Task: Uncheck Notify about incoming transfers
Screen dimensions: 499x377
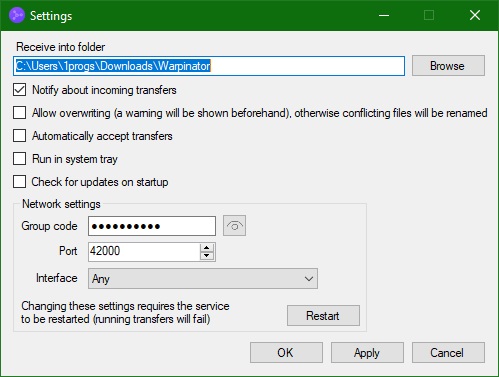Action: tap(19, 90)
